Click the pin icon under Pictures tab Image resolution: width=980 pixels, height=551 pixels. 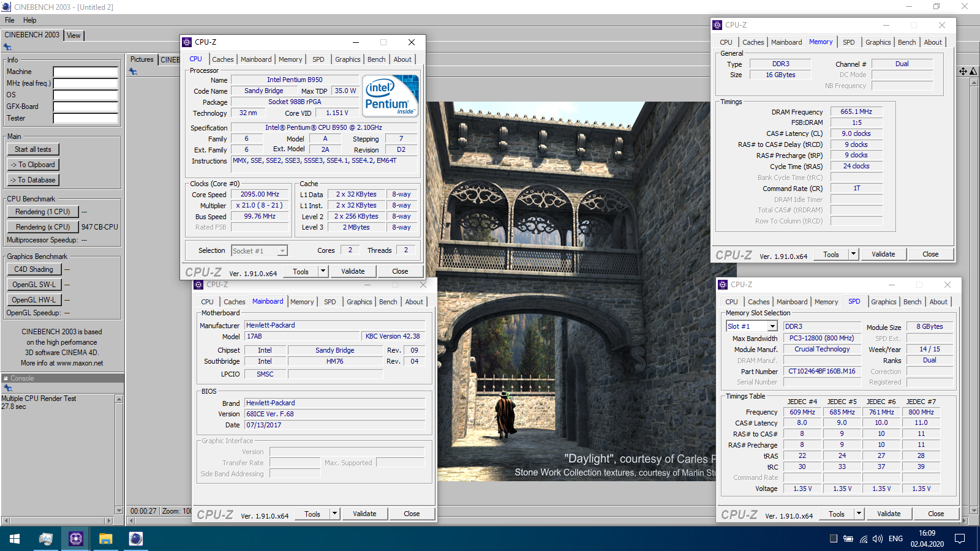tap(133, 72)
